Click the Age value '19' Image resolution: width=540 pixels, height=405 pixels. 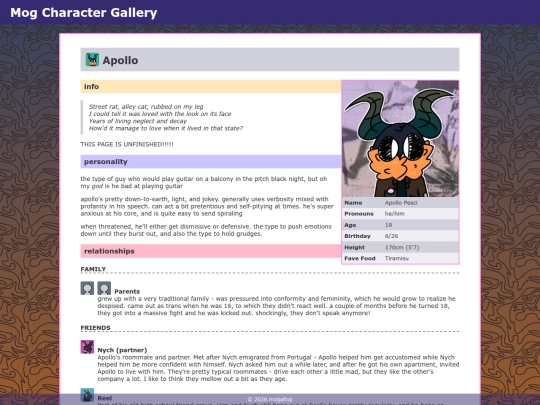(388, 225)
